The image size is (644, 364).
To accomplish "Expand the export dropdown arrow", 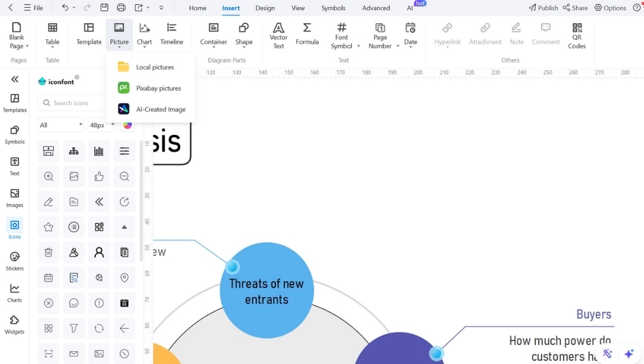I will point(148,7).
